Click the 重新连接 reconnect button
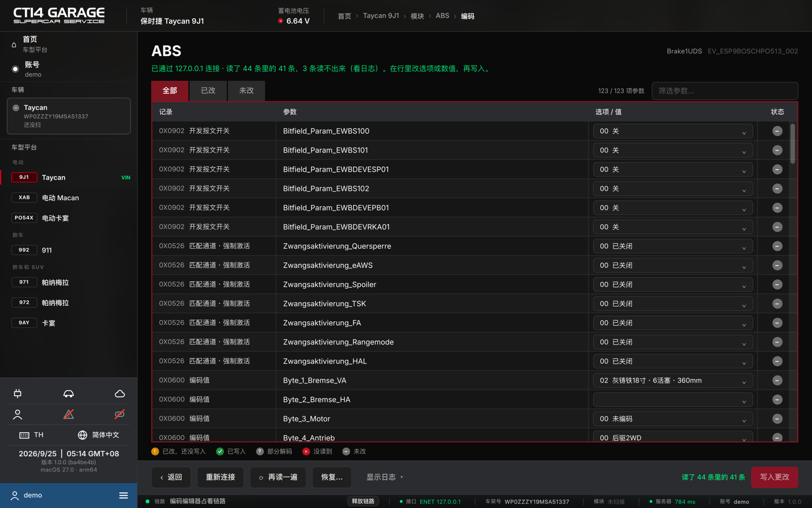The width and height of the screenshot is (812, 508). [220, 477]
